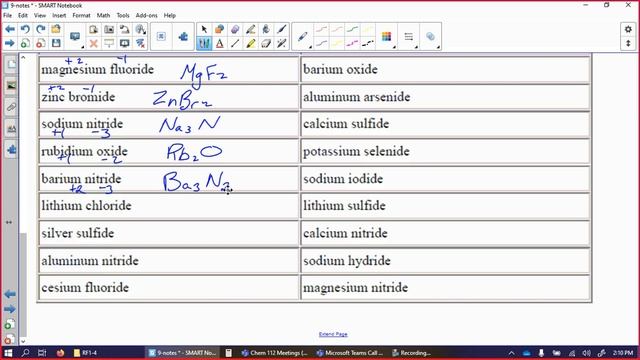Click the page scrollbar down arrow
640x360 pixels.
[23, 341]
